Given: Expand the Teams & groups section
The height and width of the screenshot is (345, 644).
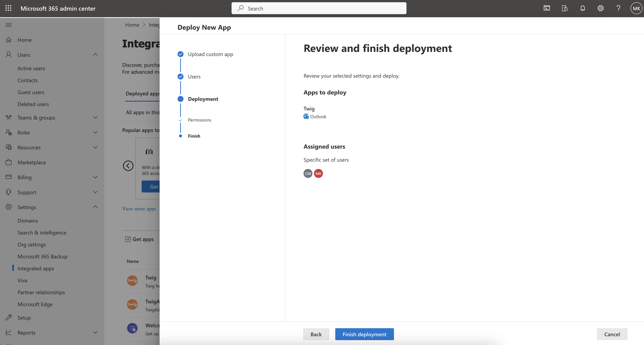Looking at the screenshot, I should point(95,117).
